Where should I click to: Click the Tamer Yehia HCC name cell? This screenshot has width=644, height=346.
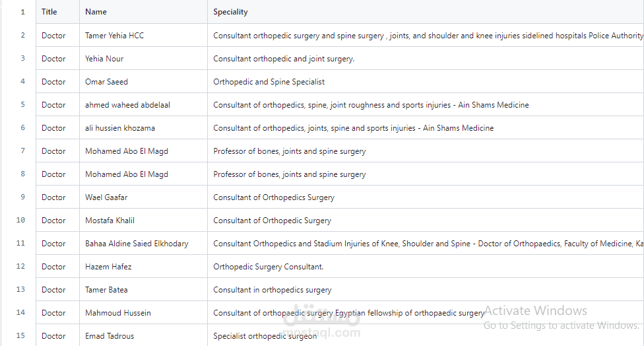[x=143, y=36]
